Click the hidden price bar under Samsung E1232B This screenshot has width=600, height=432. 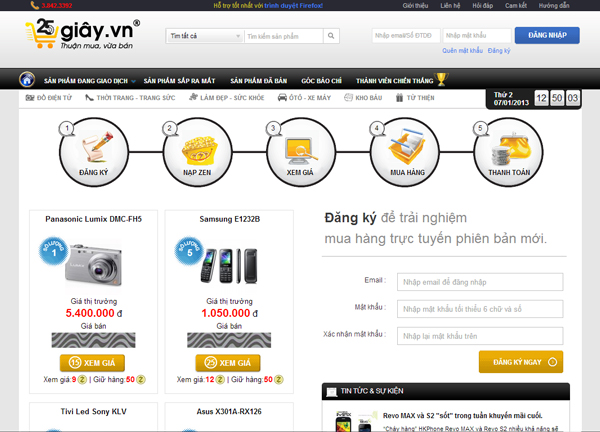tap(229, 340)
